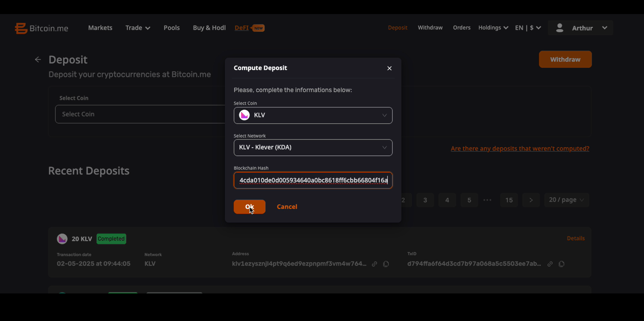Viewport: 644px width, 321px height.
Task: Open the KLV - Klever (KDA) network dropdown
Action: point(313,147)
